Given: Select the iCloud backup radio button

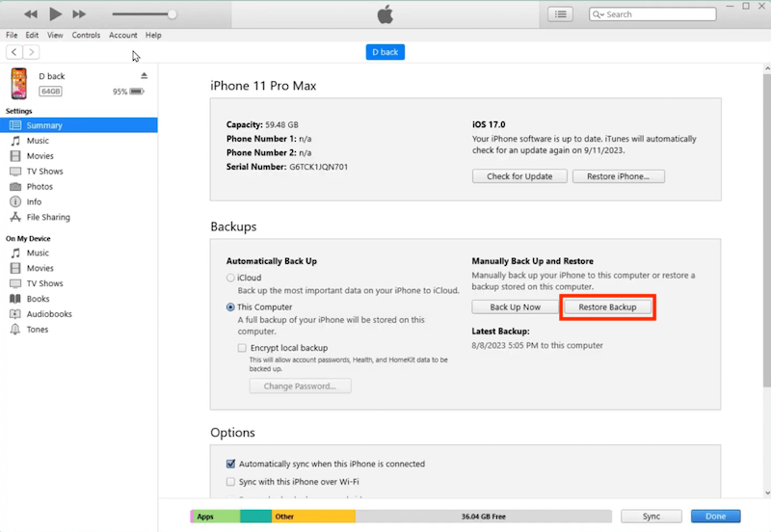Looking at the screenshot, I should (x=230, y=278).
